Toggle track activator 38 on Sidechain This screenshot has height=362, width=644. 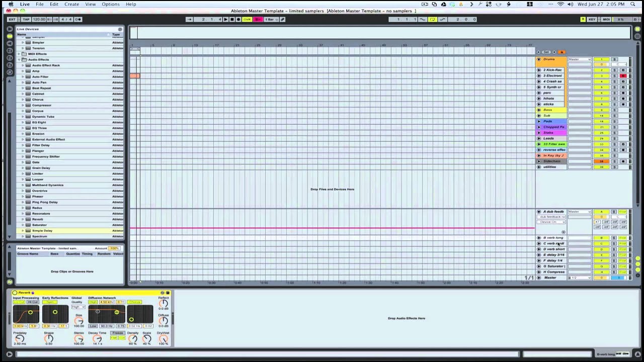tap(601, 161)
